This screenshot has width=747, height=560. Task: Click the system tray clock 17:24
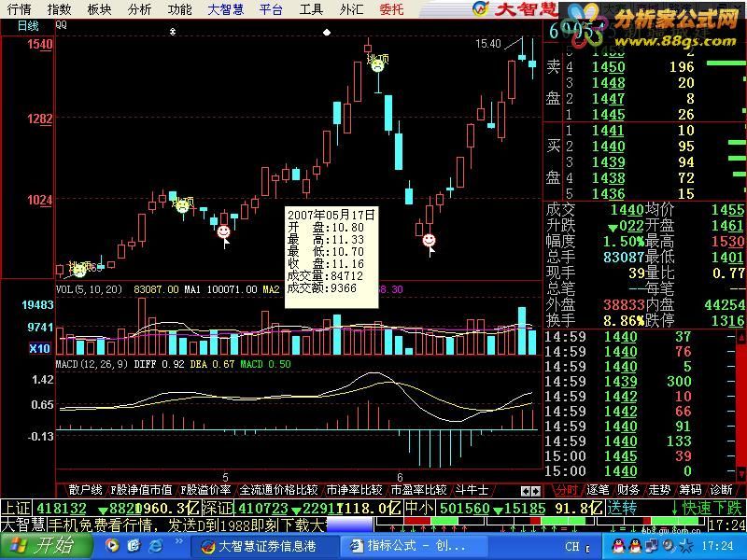717,546
